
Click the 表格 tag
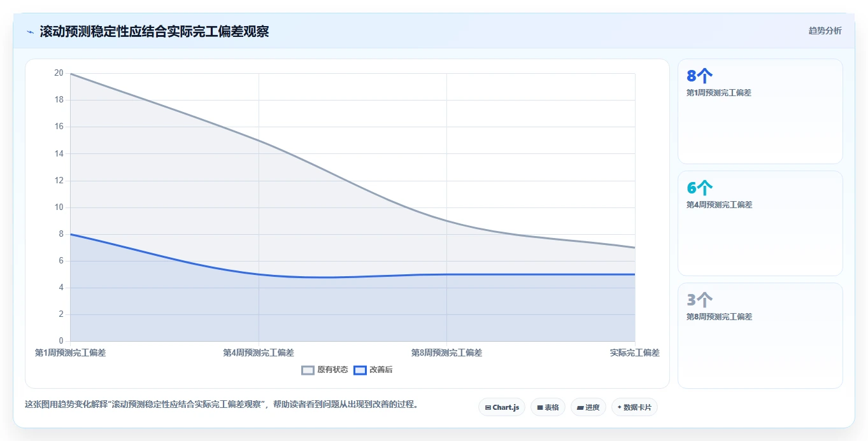click(548, 407)
